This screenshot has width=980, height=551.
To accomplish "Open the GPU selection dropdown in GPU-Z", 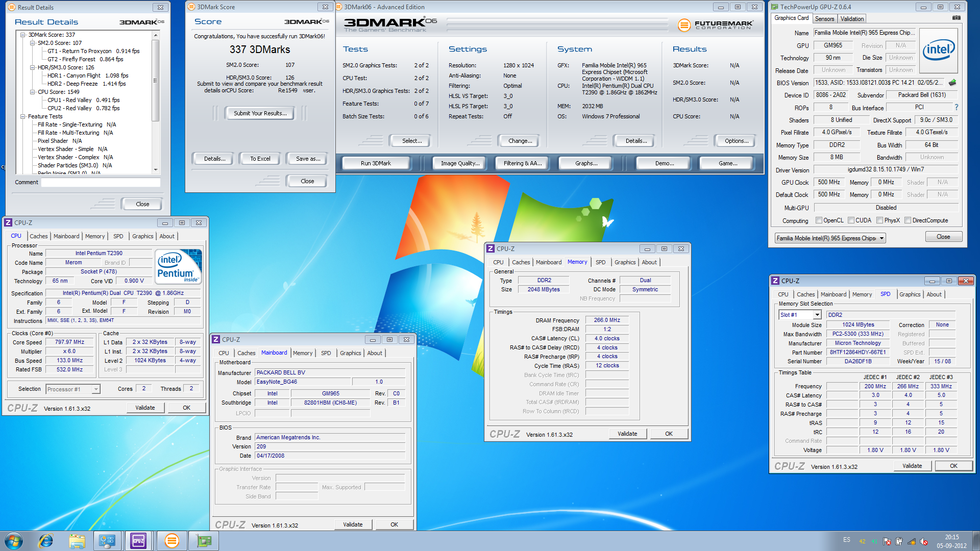I will (x=881, y=238).
